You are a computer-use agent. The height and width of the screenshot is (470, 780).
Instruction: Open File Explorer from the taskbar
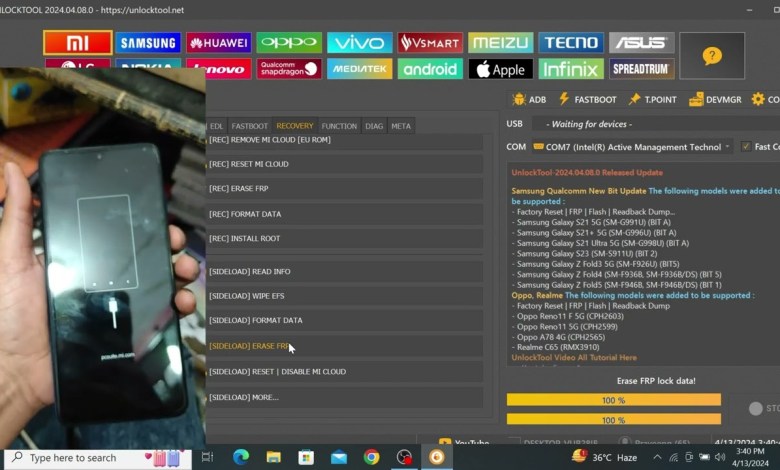point(274,457)
